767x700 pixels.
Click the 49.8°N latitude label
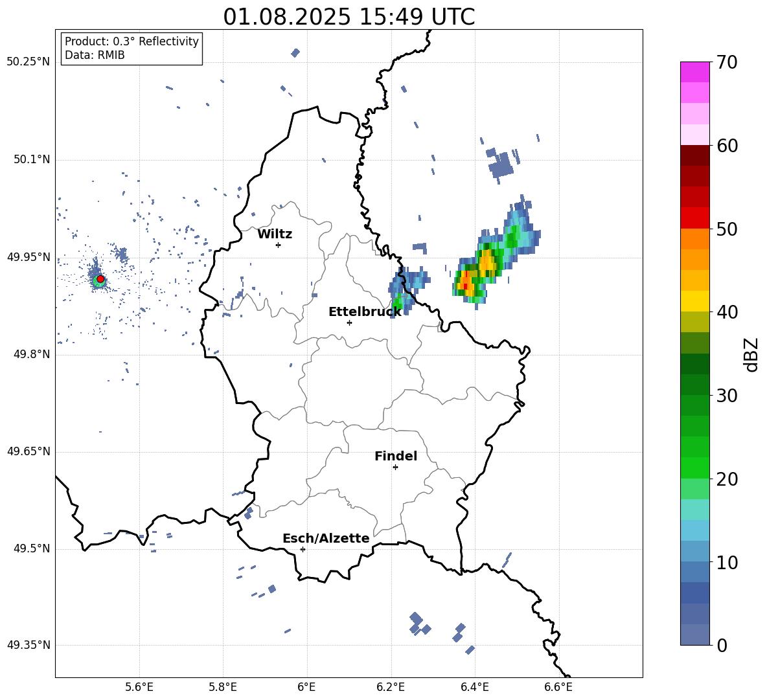tap(31, 354)
